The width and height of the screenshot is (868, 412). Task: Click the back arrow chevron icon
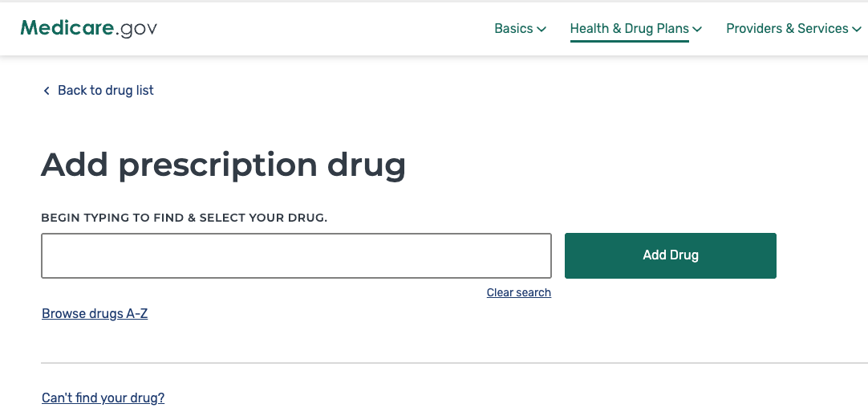(47, 91)
